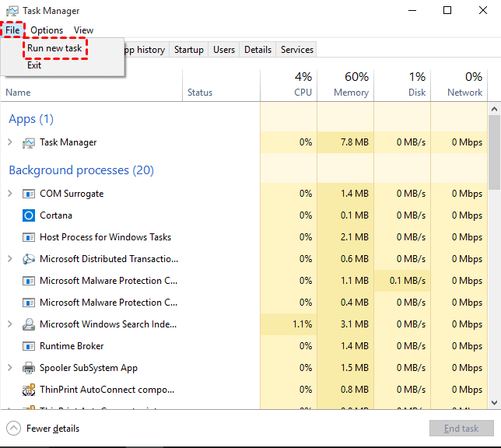Expand the Task Manager app entry

(10, 142)
